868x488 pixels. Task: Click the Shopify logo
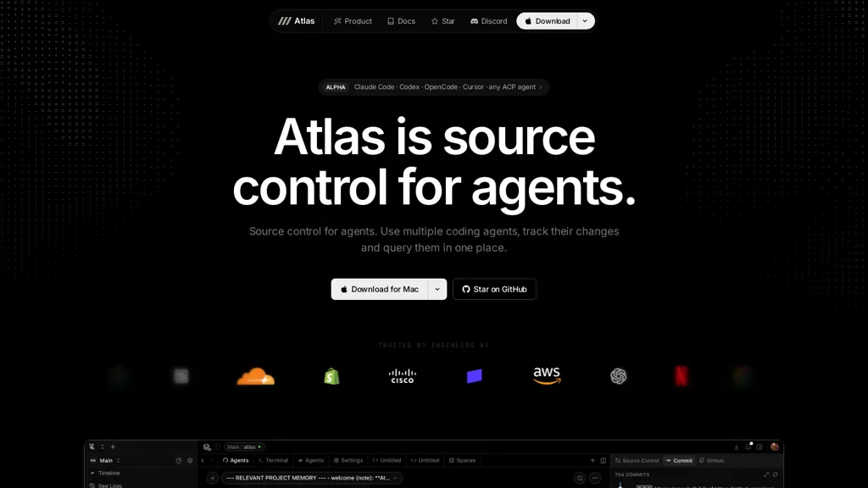331,376
